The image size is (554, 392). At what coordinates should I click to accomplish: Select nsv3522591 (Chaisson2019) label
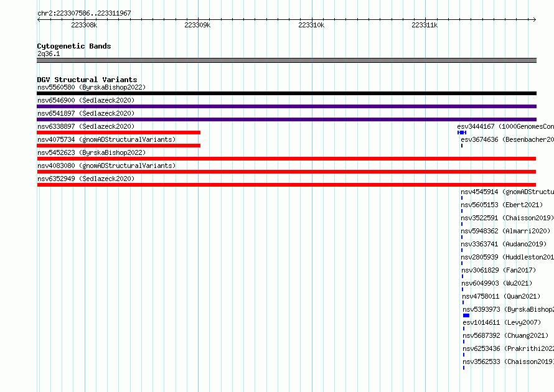507,218
